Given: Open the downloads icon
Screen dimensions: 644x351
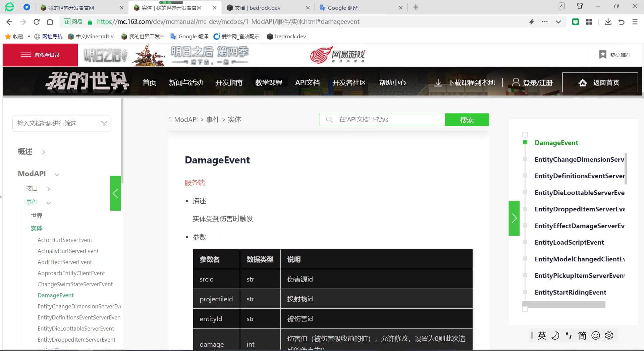Looking at the screenshot, I should [608, 22].
